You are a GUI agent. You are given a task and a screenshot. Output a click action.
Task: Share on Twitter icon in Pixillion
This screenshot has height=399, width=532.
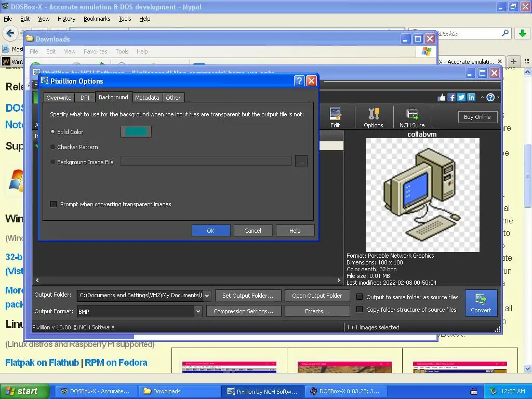tap(461, 98)
